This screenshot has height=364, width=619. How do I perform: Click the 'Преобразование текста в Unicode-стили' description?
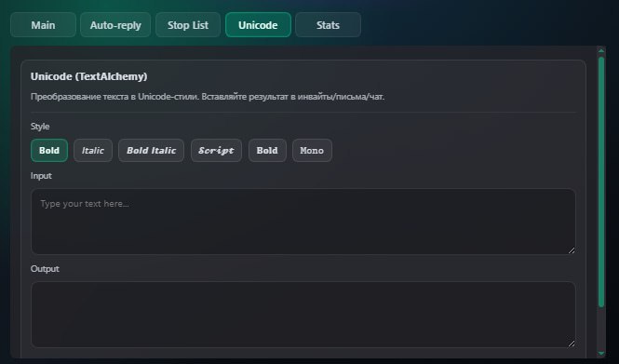208,97
